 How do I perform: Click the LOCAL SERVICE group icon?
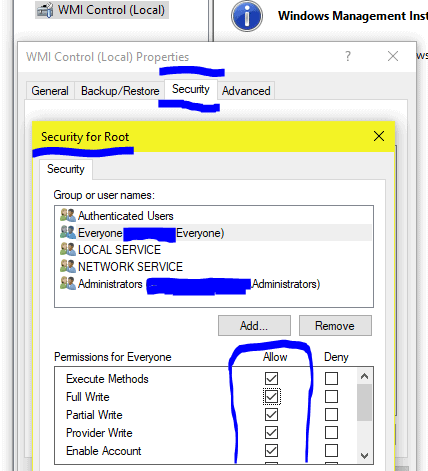click(x=68, y=249)
